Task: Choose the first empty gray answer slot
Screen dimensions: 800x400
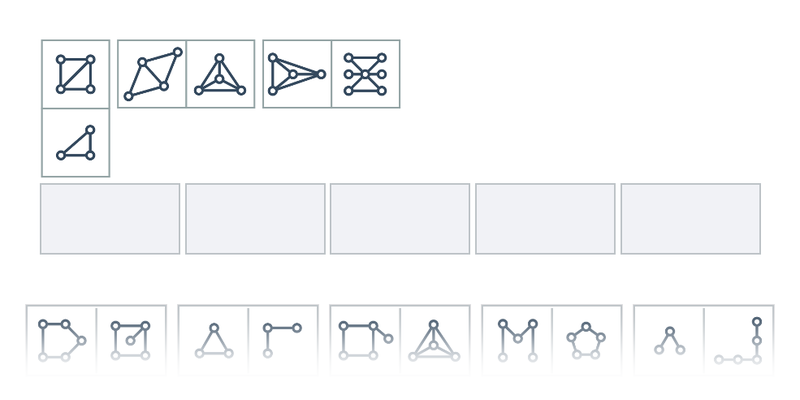Action: pyautogui.click(x=110, y=218)
